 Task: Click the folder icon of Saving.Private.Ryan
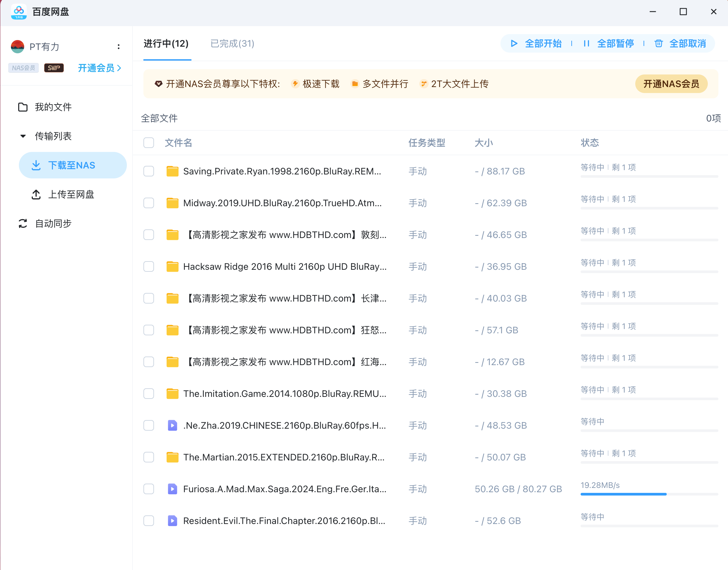[x=172, y=171]
